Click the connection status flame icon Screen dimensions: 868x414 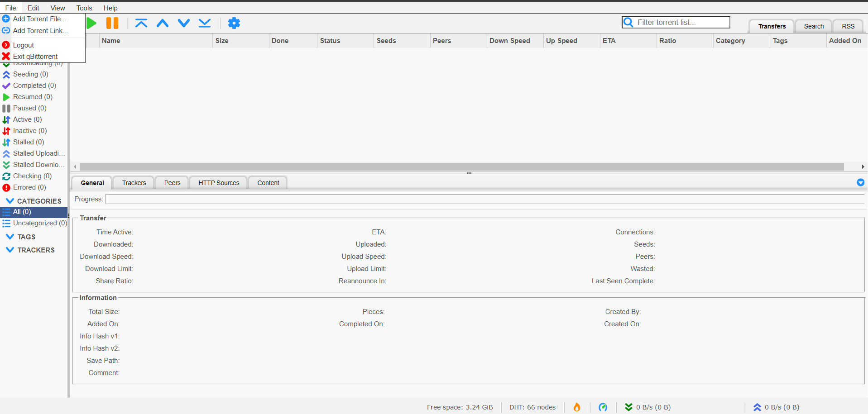coord(577,407)
